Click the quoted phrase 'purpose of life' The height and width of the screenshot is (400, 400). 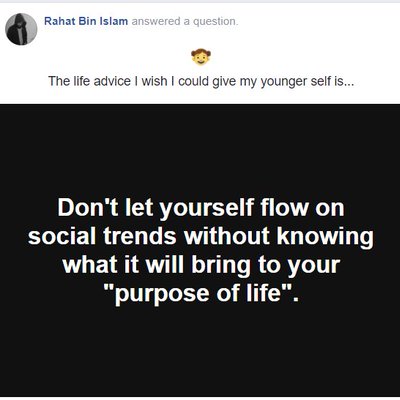[199, 294]
